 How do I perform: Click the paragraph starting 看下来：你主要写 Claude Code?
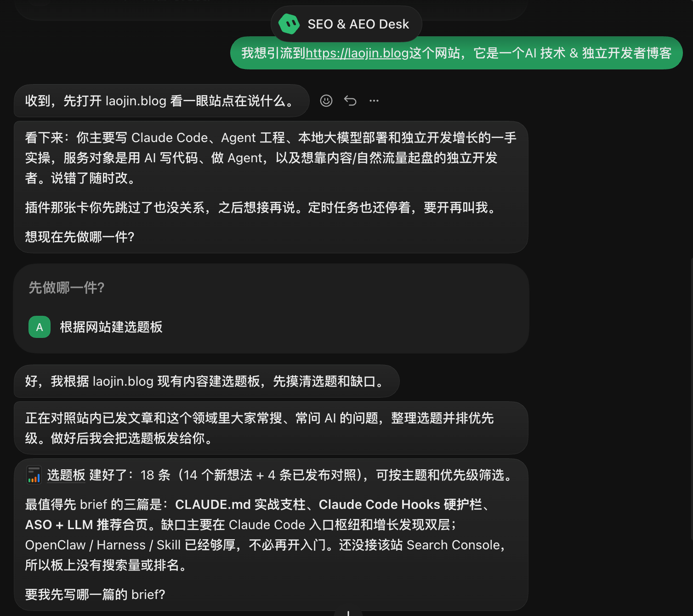271,158
